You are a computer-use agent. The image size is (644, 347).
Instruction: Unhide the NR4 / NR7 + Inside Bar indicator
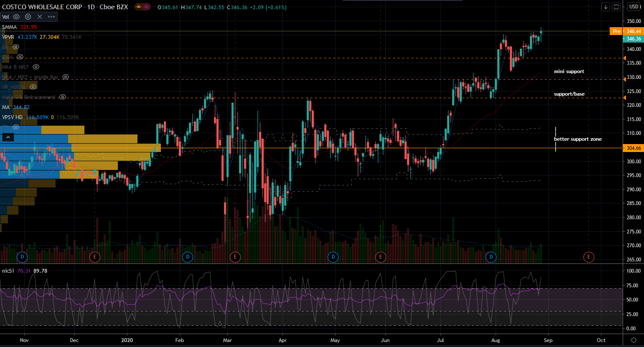66,77
